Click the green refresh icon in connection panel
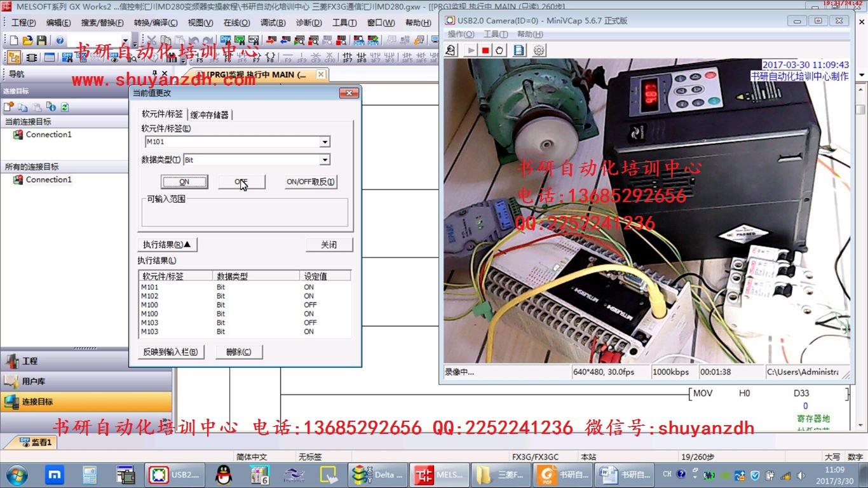 (64, 107)
